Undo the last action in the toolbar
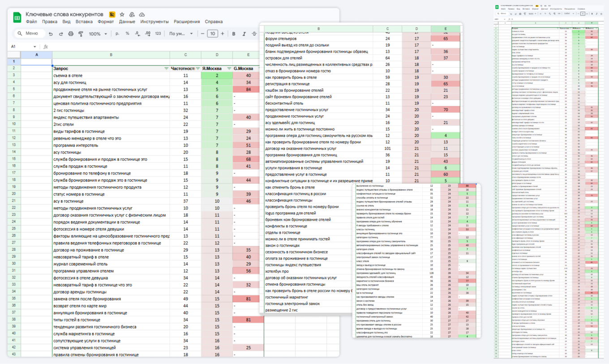The width and height of the screenshot is (609, 364). coord(51,34)
